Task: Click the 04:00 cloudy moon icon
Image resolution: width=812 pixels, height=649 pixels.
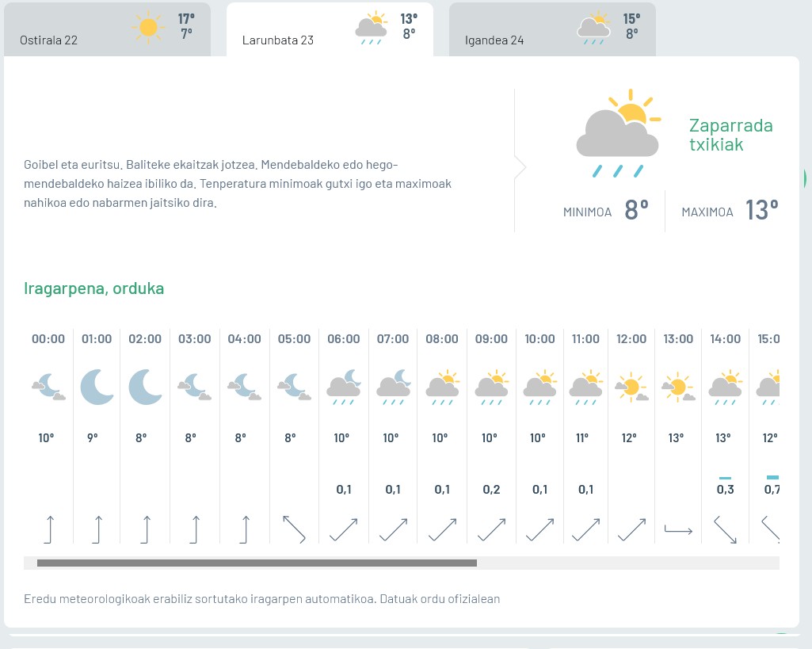Action: [x=245, y=387]
